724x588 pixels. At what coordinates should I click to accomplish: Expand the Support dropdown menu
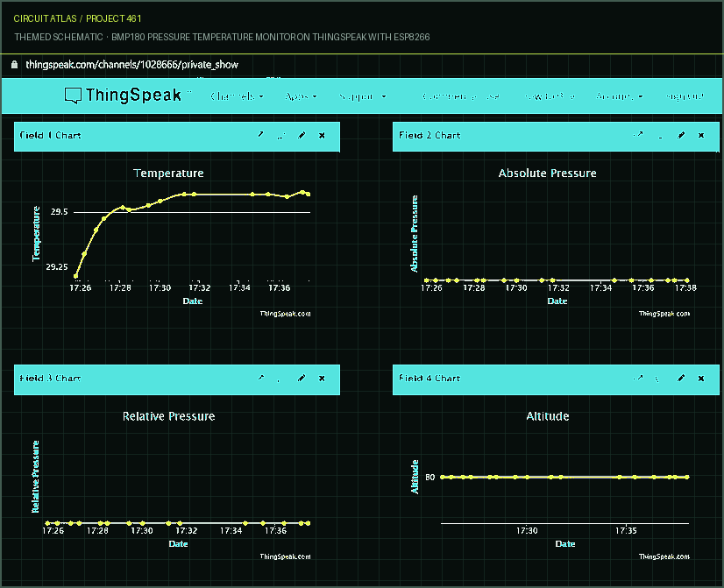pos(363,96)
